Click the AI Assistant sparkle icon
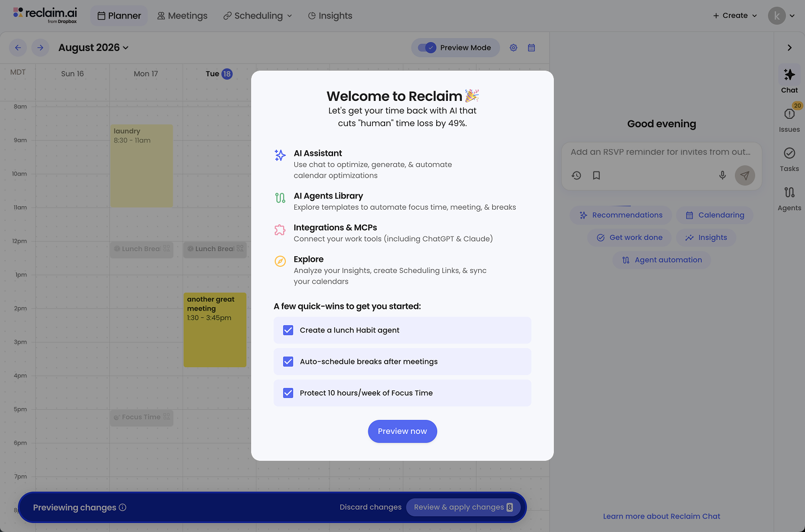The image size is (805, 532). (280, 155)
